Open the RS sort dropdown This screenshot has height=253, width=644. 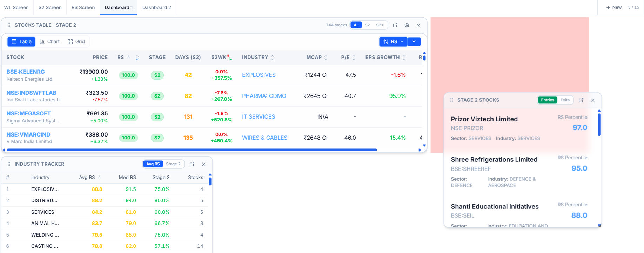click(393, 42)
